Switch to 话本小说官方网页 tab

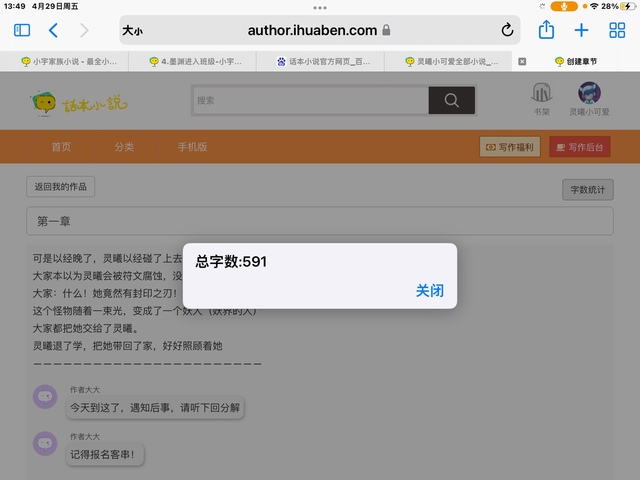tap(322, 61)
